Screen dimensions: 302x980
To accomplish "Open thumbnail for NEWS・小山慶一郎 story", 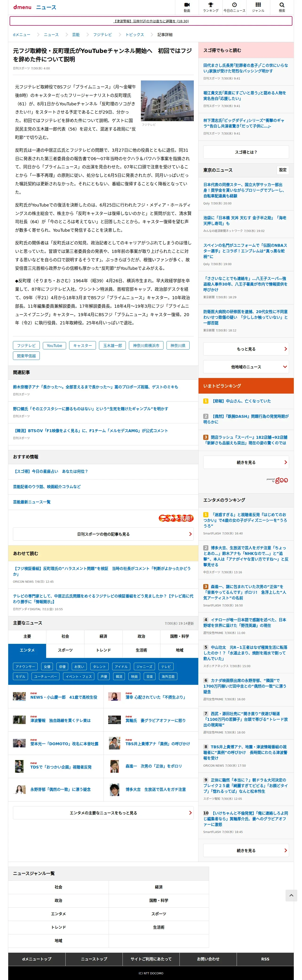I will coord(19,697).
